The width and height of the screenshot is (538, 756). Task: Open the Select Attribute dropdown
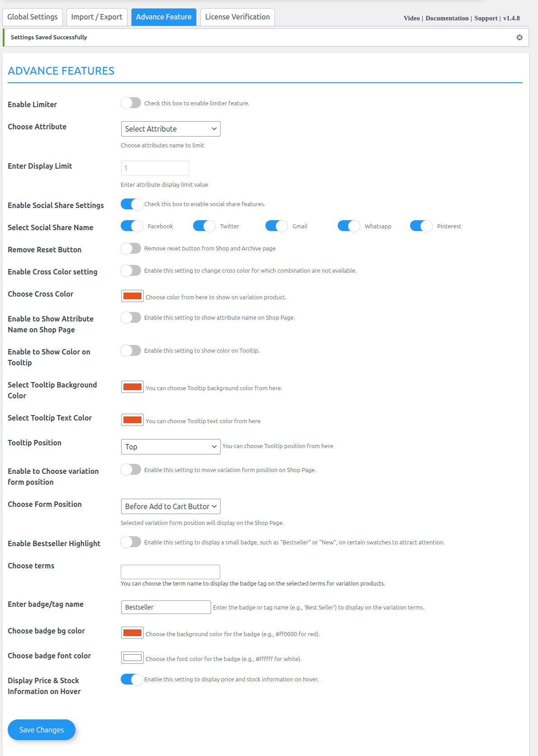pyautogui.click(x=170, y=129)
